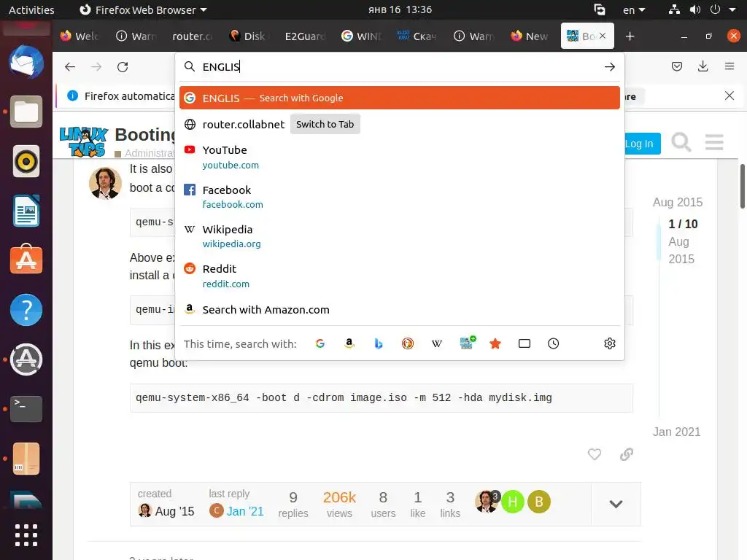This screenshot has width=747, height=560.
Task: Click the Jan '21 last reply link
Action: pos(245,511)
